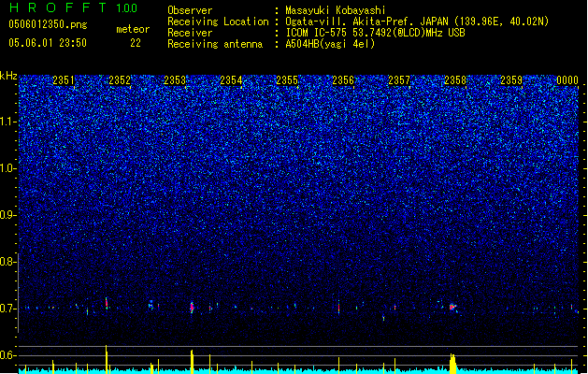Click the Observer label
588x374 pixels.
(190, 10)
